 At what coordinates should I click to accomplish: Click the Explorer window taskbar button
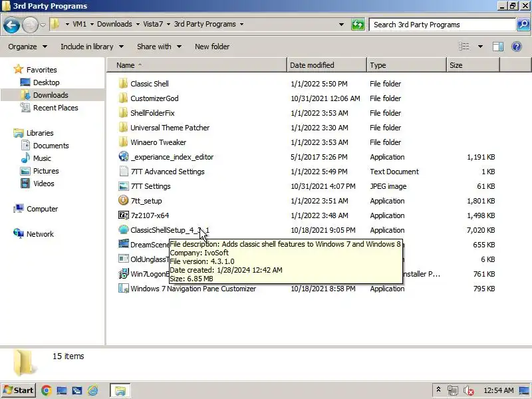[120, 390]
